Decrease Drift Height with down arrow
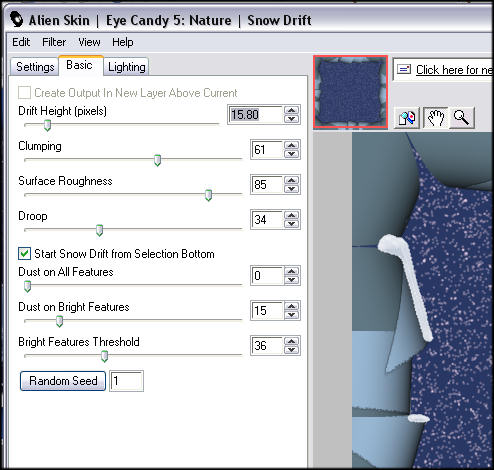This screenshot has height=470, width=494. point(292,119)
